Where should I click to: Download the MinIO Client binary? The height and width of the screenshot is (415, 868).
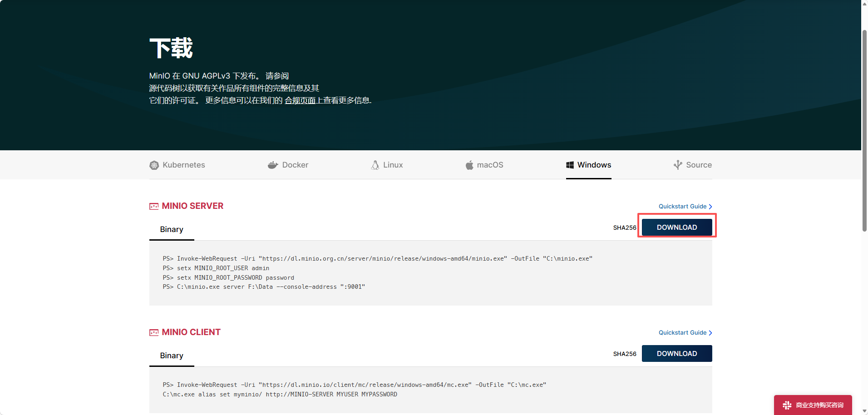pyautogui.click(x=677, y=354)
